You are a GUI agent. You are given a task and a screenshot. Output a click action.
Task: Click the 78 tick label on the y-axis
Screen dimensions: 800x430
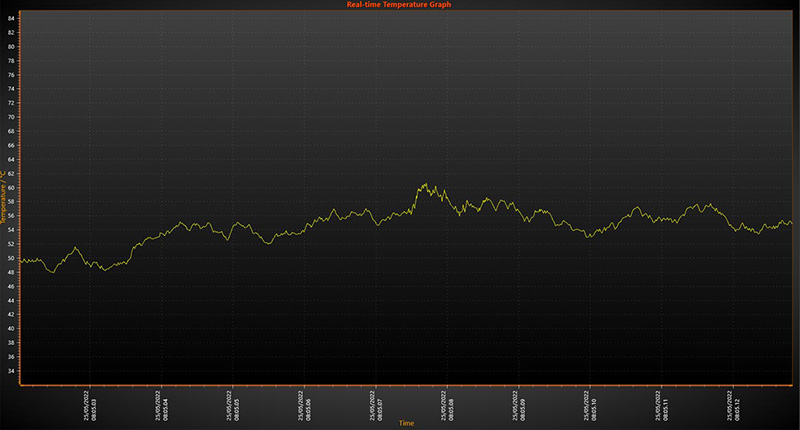tap(11, 61)
